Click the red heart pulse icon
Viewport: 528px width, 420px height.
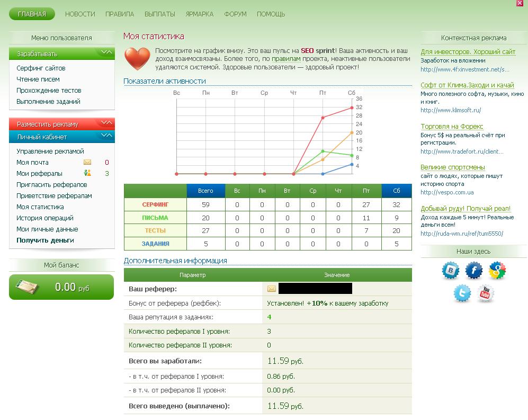137,59
